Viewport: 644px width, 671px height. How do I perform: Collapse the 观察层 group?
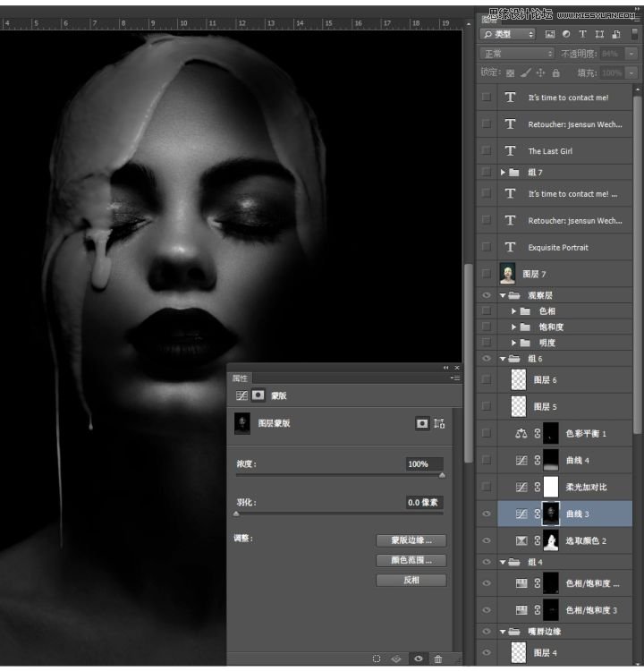click(503, 295)
